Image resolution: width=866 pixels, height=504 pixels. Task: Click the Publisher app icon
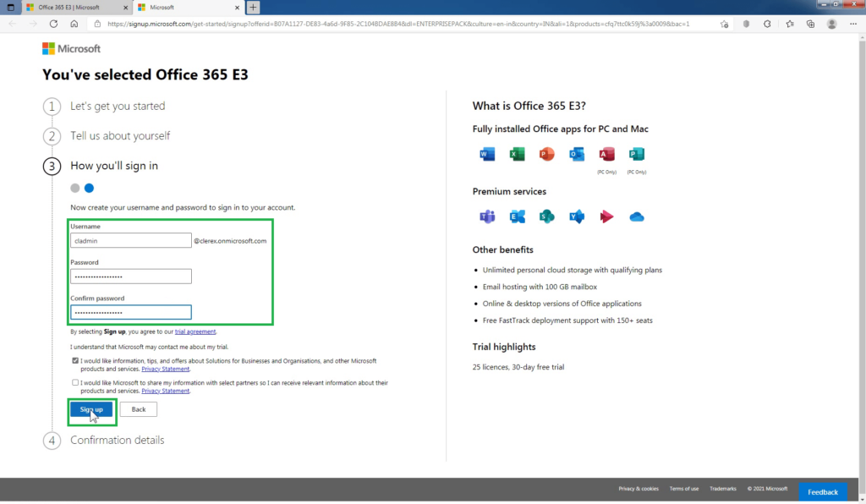pyautogui.click(x=636, y=154)
